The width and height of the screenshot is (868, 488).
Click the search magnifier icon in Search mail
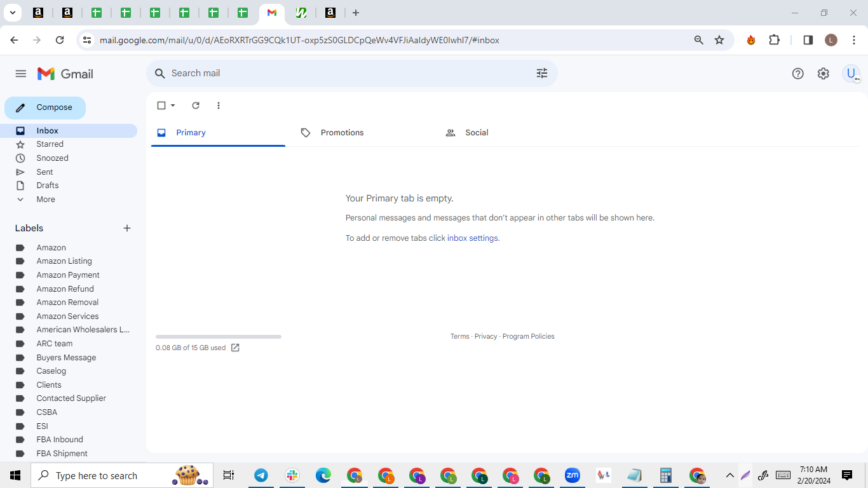(160, 74)
